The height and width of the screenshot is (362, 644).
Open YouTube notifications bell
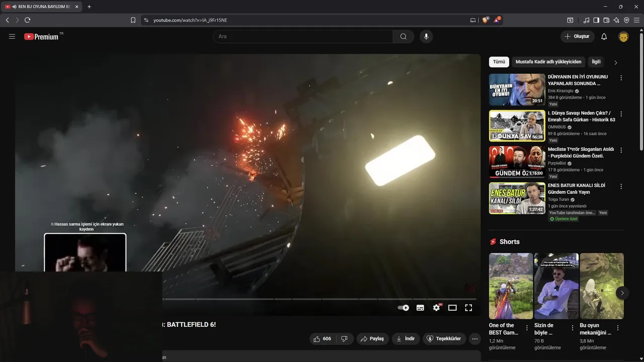click(604, 36)
